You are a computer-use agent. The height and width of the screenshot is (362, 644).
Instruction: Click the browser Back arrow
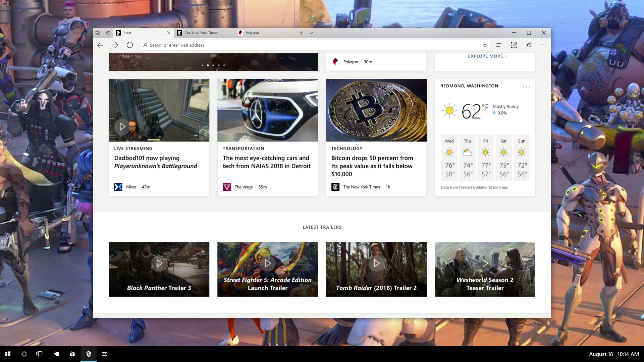coord(100,45)
